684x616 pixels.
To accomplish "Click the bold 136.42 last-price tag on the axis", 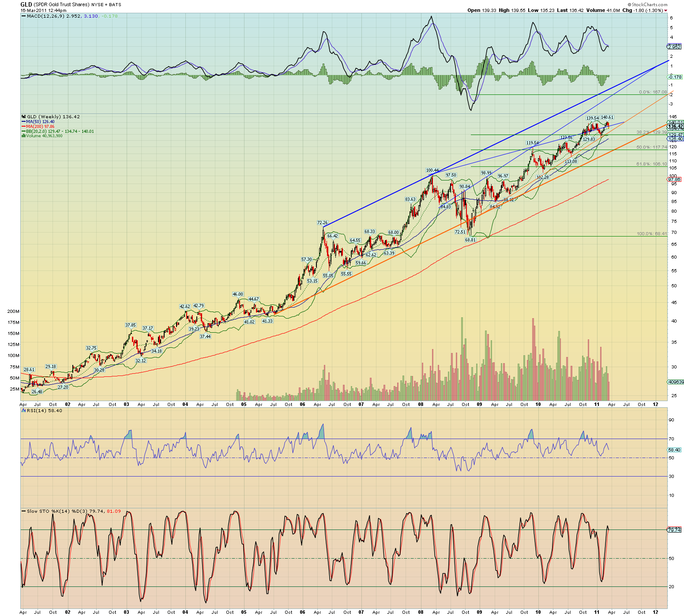I will 676,127.
